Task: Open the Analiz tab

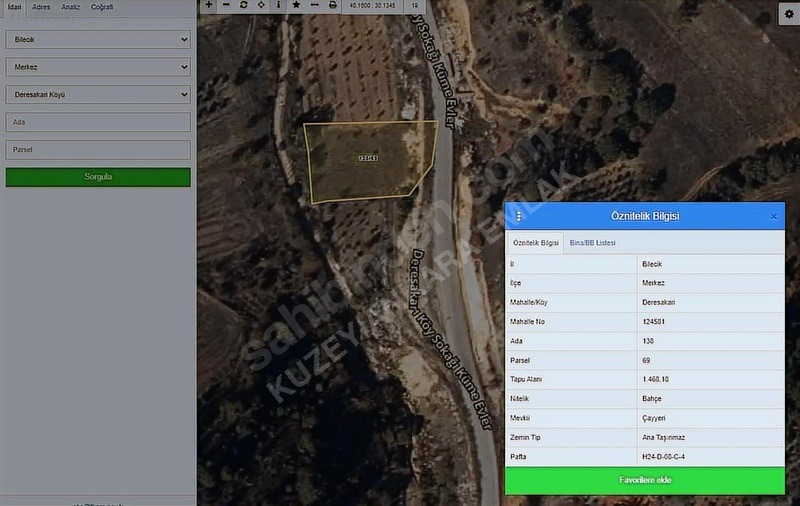Action: pyautogui.click(x=70, y=7)
